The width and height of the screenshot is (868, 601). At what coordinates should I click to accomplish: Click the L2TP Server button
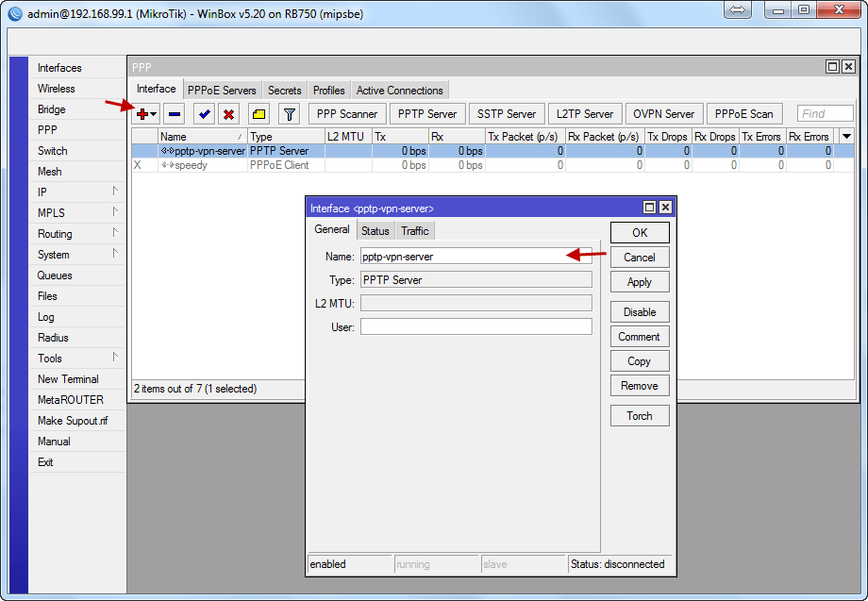pyautogui.click(x=585, y=114)
